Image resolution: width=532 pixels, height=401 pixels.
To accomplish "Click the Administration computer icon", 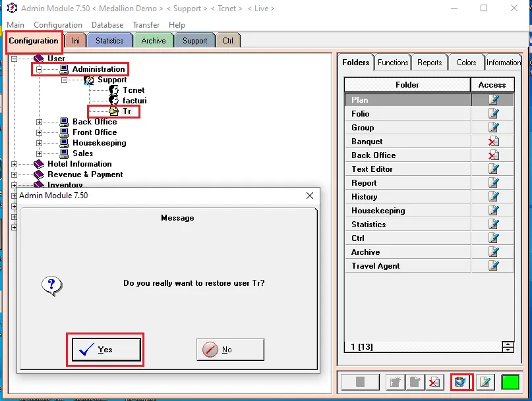I will point(64,69).
